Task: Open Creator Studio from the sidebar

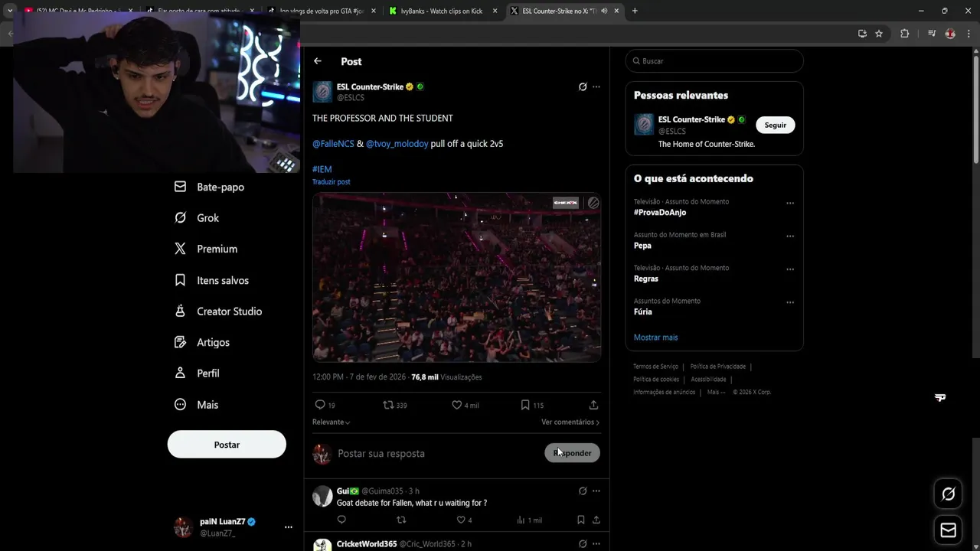Action: pyautogui.click(x=218, y=311)
